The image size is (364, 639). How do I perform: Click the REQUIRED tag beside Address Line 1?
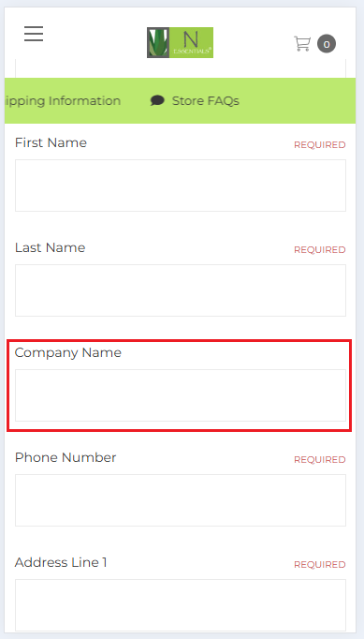[x=320, y=565]
